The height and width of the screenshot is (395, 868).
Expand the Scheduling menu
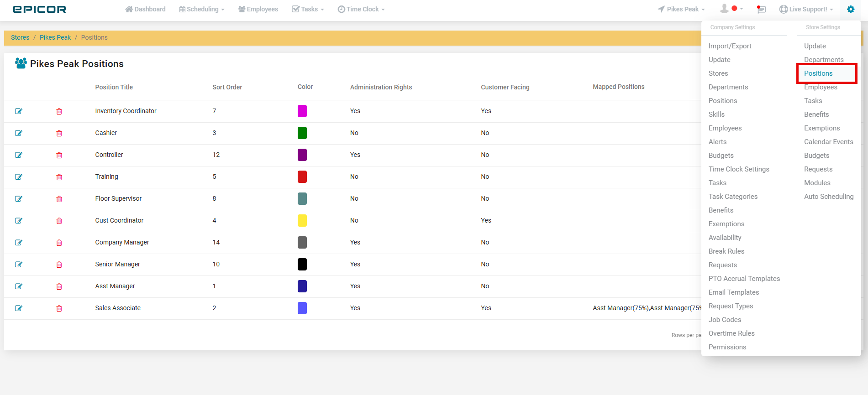pyautogui.click(x=201, y=9)
